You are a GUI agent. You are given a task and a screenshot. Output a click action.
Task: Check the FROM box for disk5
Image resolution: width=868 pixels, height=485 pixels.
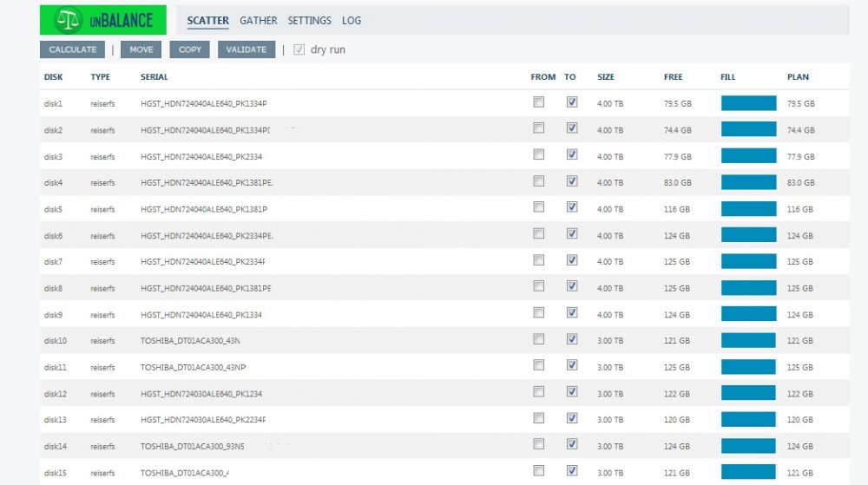tap(539, 206)
